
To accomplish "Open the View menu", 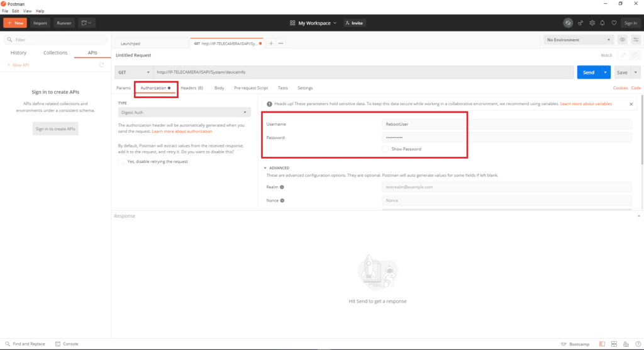I will pos(27,11).
